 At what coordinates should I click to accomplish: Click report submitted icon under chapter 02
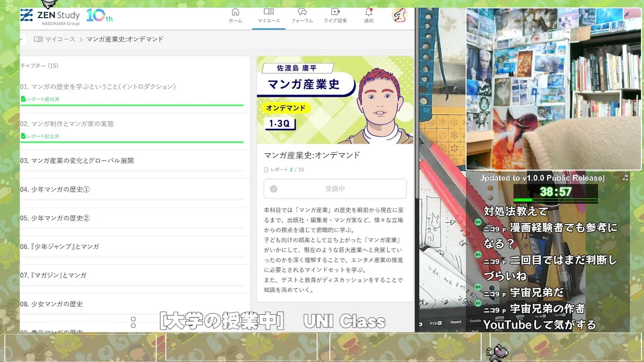tap(23, 136)
